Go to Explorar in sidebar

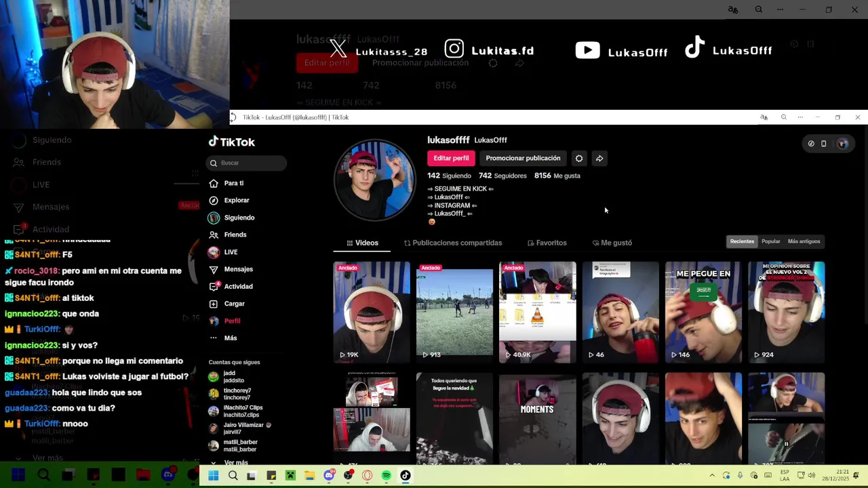click(229, 200)
